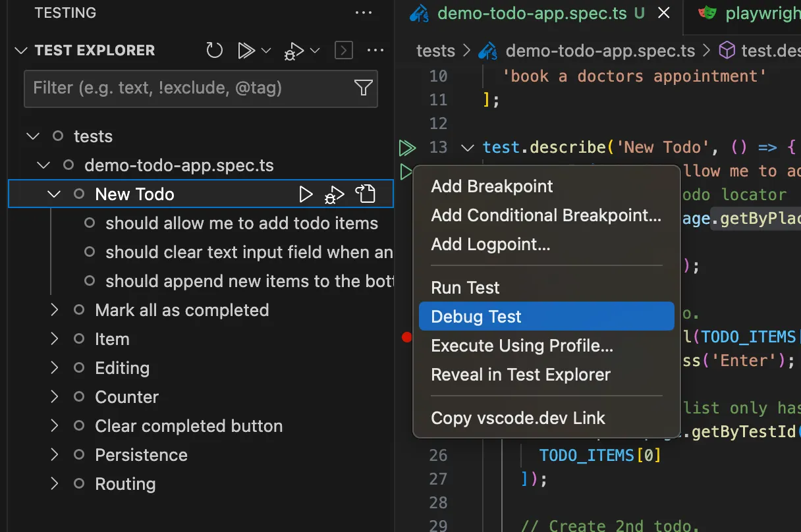
Task: Select the tests folder row
Action: (201, 136)
